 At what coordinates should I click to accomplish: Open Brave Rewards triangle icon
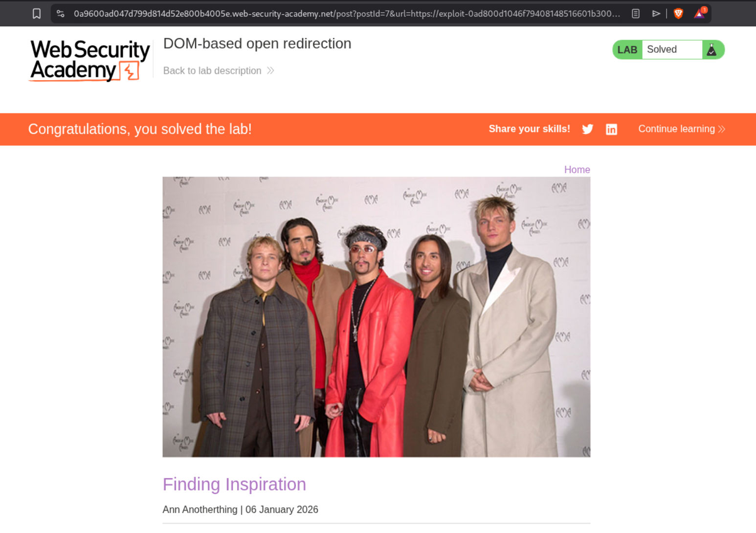point(700,13)
